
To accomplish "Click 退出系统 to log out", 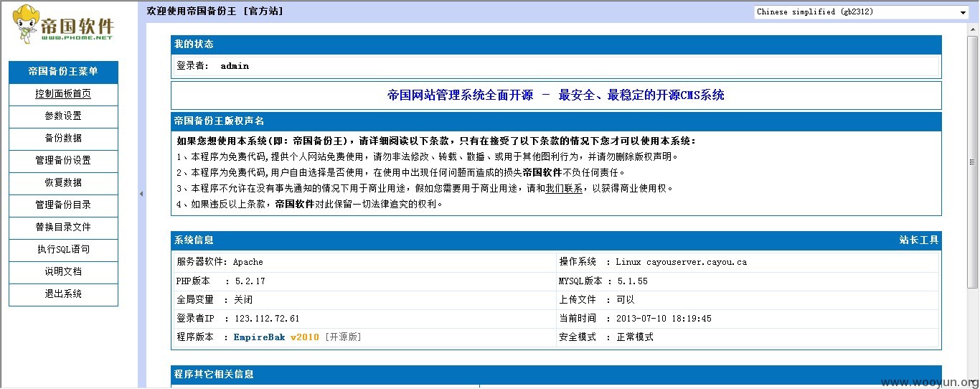I will 63,294.
